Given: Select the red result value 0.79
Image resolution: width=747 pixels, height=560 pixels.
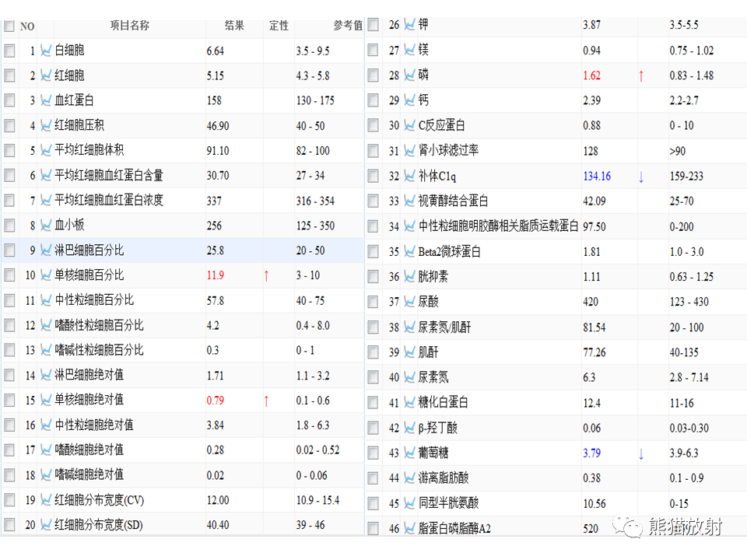Looking at the screenshot, I should tap(216, 401).
